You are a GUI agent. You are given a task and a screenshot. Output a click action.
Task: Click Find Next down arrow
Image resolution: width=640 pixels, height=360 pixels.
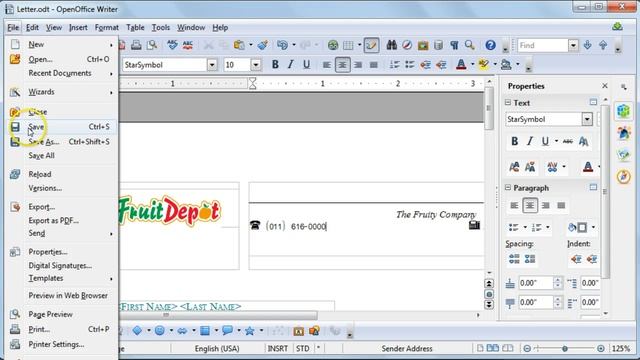(588, 45)
